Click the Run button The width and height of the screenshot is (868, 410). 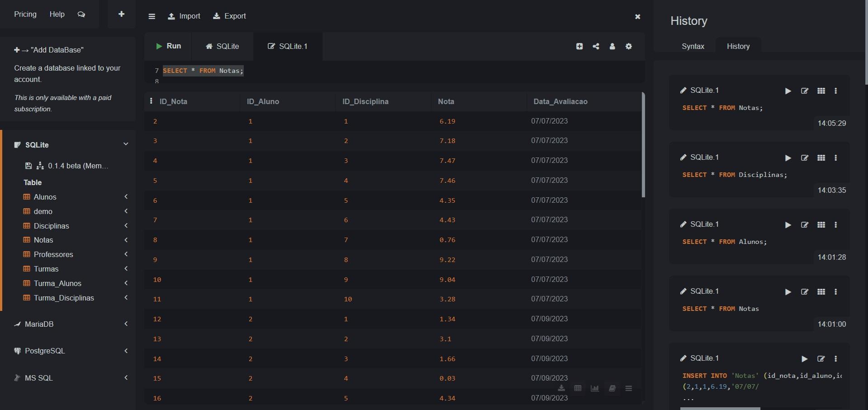coord(168,46)
